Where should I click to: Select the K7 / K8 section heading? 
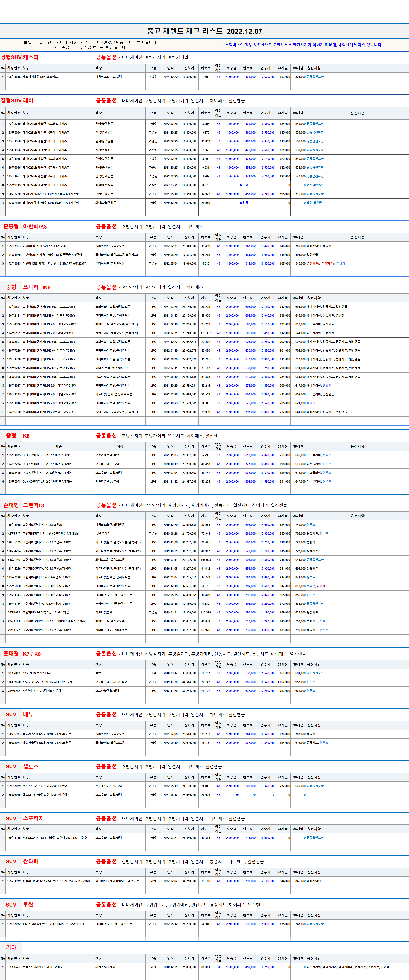click(32, 654)
